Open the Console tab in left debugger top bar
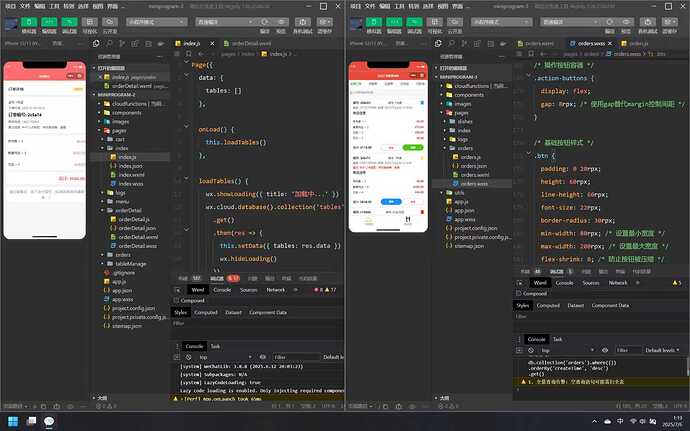 [222, 290]
